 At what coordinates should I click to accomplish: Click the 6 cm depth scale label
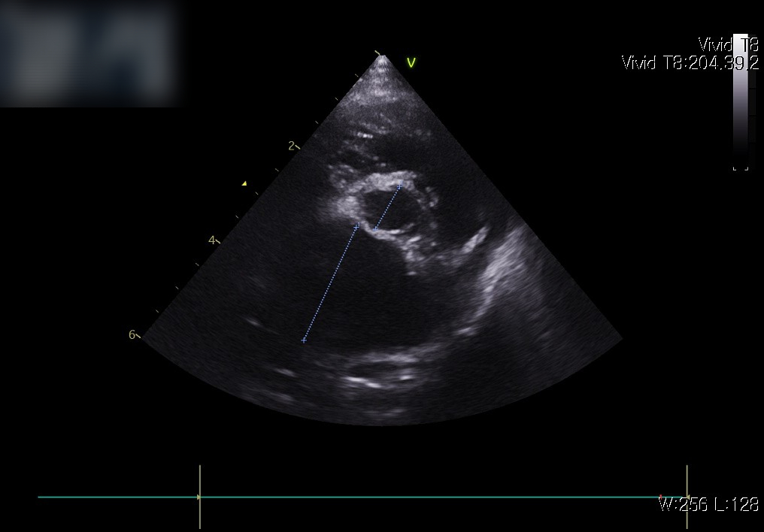point(132,334)
